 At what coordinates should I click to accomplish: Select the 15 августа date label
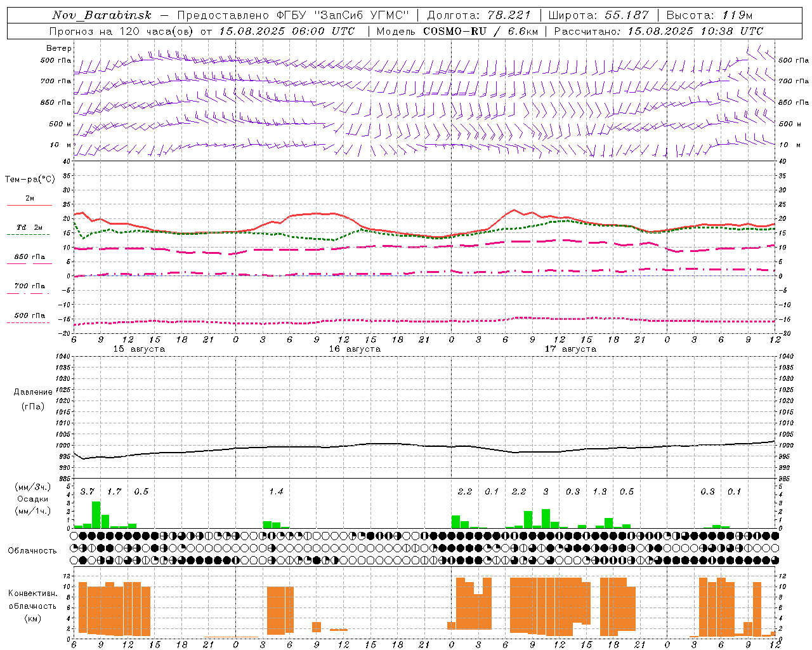coord(139,349)
